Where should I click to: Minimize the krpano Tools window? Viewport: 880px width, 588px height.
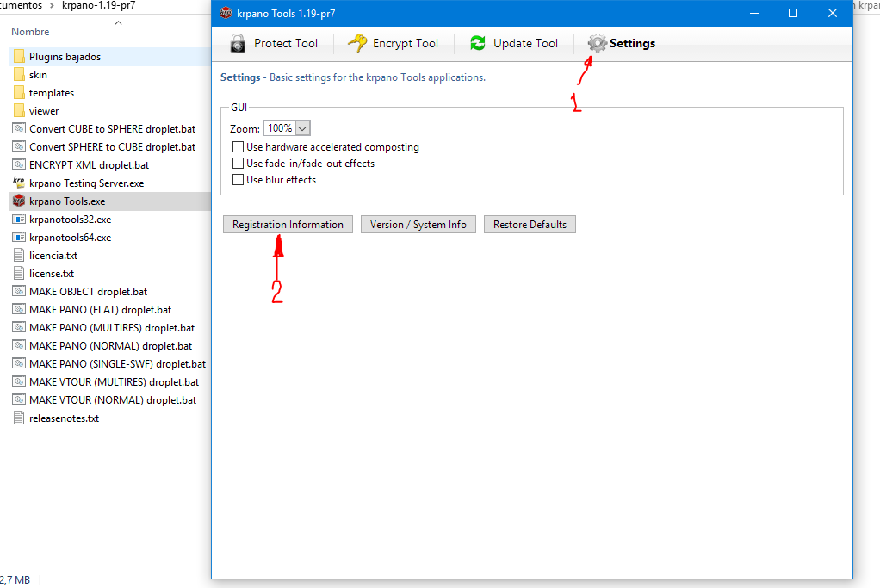pos(754,13)
